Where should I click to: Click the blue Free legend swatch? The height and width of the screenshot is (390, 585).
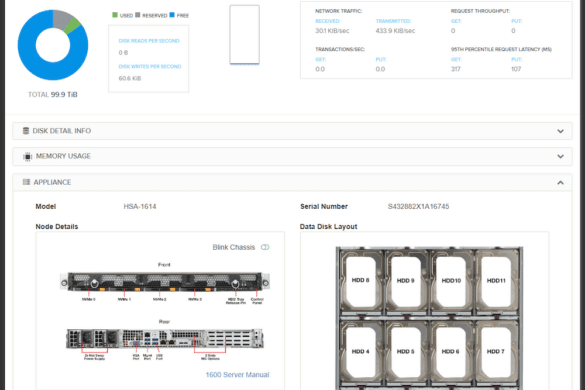click(x=172, y=15)
